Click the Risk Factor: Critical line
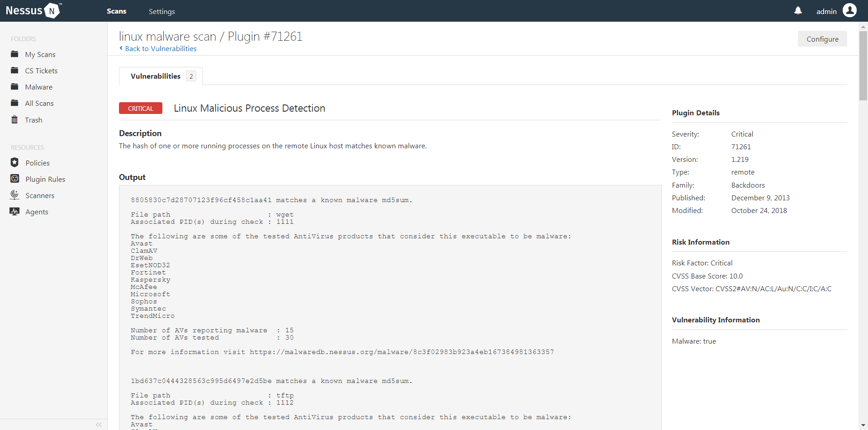 (x=702, y=263)
